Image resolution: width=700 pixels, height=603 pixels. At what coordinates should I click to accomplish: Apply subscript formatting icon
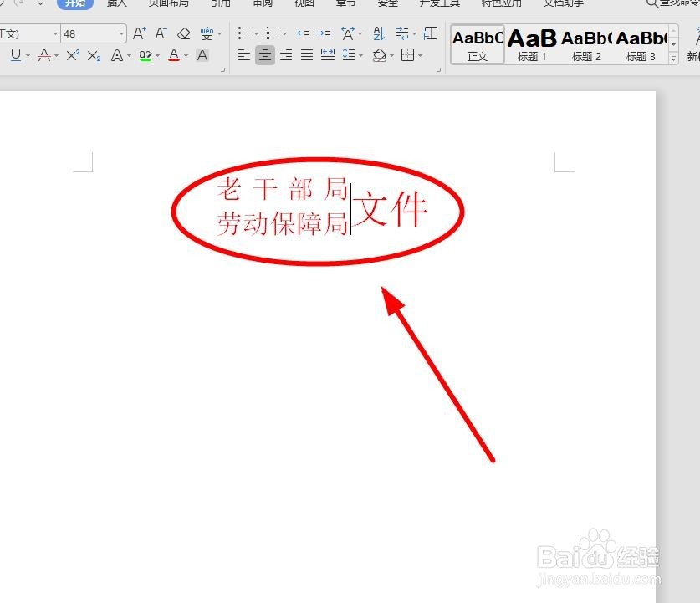tap(94, 55)
